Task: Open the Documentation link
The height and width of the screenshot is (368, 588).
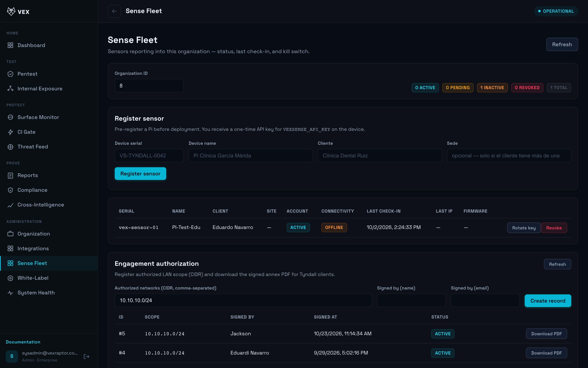Action: pyautogui.click(x=23, y=342)
